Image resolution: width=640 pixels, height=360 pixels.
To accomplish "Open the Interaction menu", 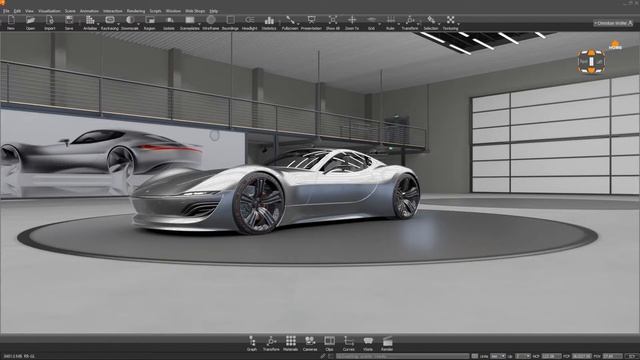I will coord(113,11).
